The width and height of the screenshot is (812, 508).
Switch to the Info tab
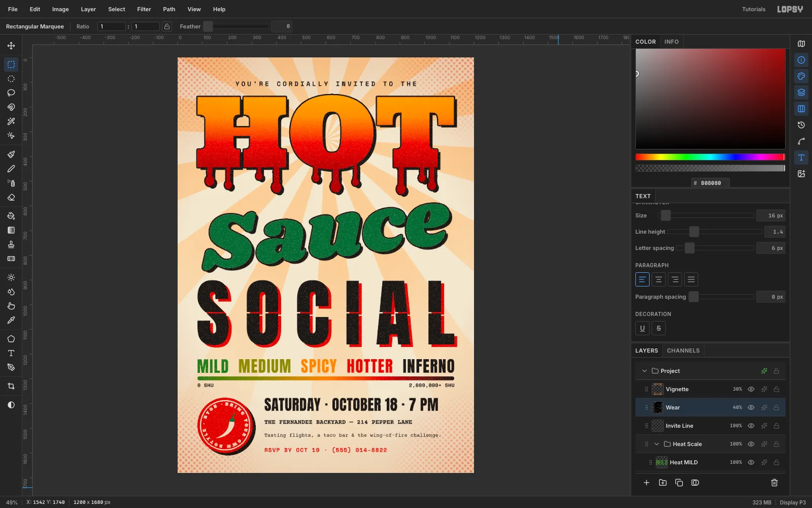671,42
